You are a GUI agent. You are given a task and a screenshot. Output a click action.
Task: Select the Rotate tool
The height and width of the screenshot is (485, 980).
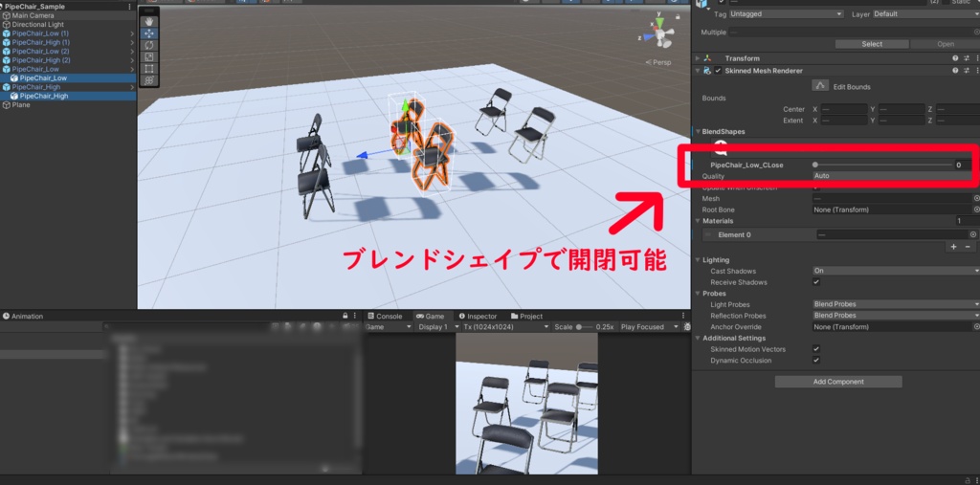(x=149, y=45)
